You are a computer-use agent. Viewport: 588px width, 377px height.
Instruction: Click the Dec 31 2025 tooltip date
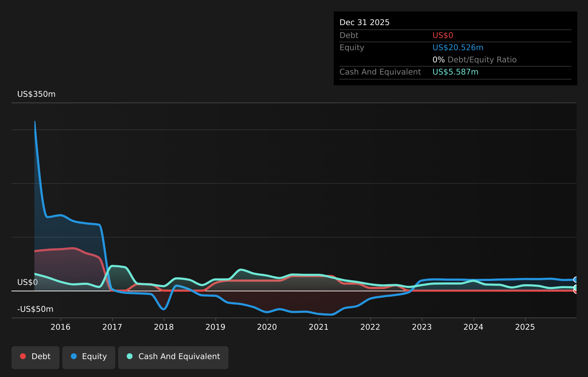(365, 23)
